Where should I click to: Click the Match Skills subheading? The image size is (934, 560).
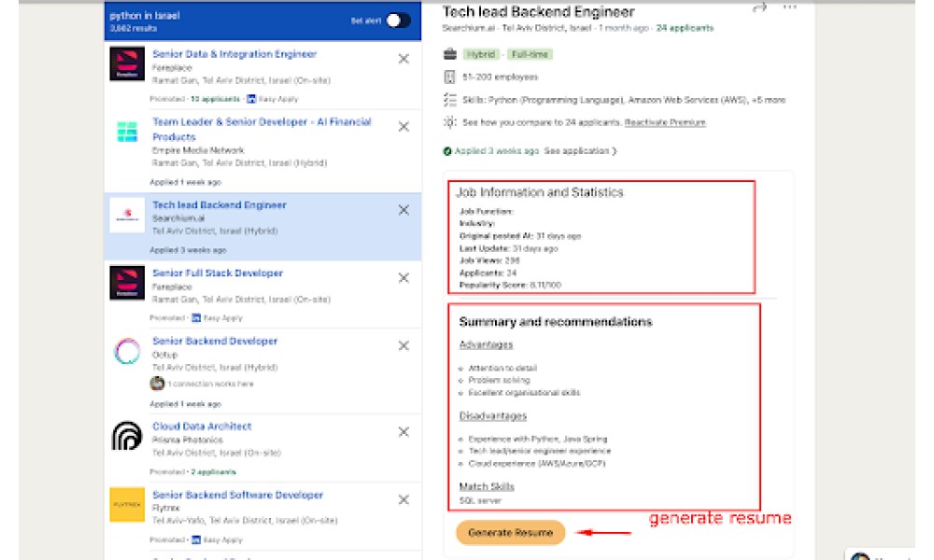(x=486, y=487)
